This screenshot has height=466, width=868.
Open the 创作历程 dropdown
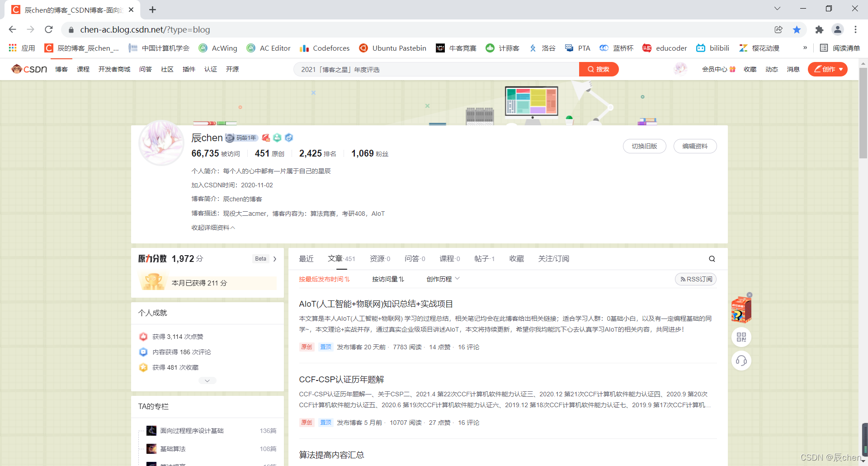tap(443, 279)
